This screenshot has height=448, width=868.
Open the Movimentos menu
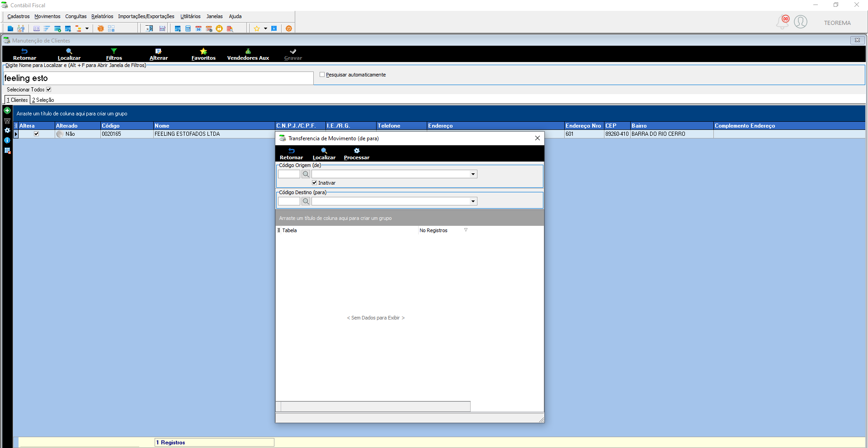tap(47, 16)
